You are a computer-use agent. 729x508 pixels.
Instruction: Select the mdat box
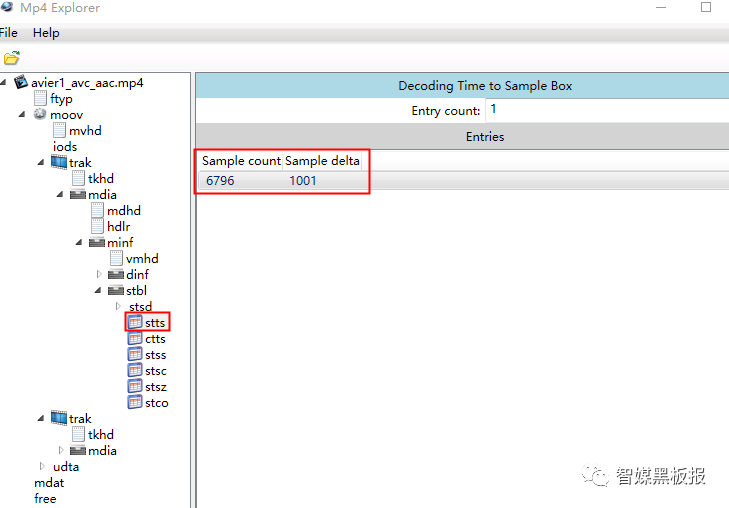coord(49,483)
